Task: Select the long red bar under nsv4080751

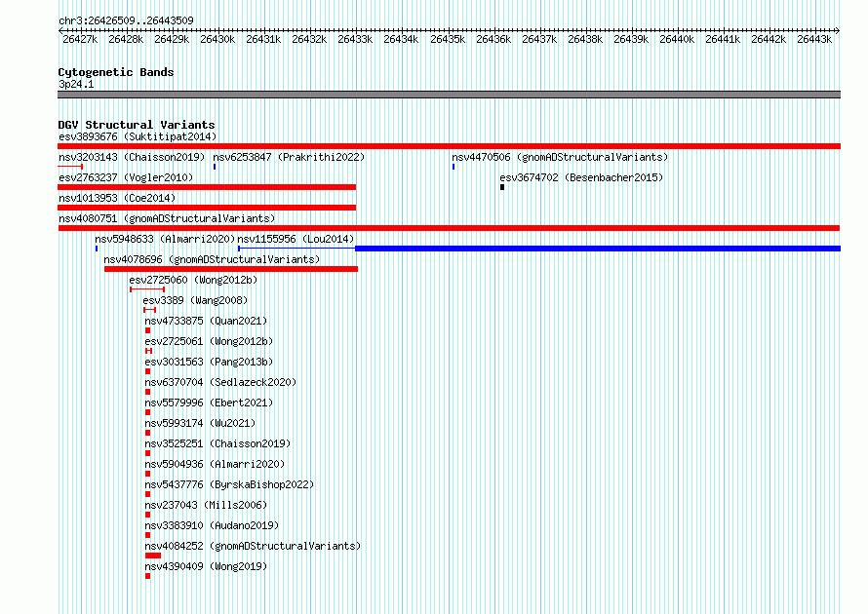Action: pyautogui.click(x=449, y=228)
